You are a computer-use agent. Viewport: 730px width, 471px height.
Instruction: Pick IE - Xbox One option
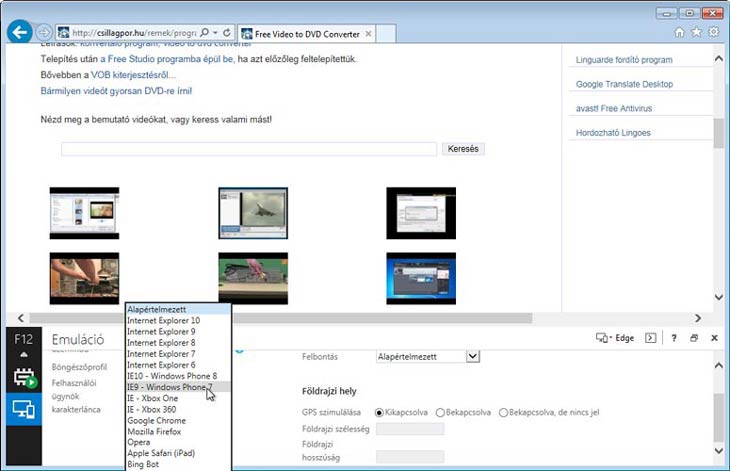tap(178, 398)
